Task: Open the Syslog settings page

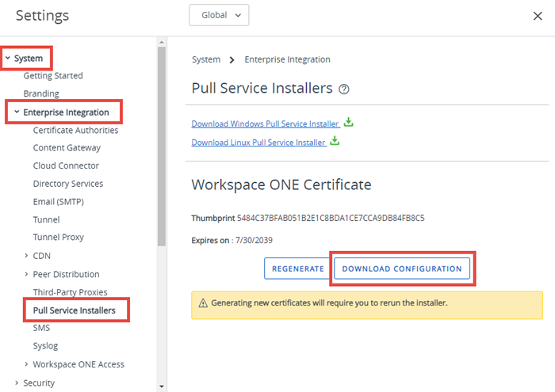Action: (45, 346)
